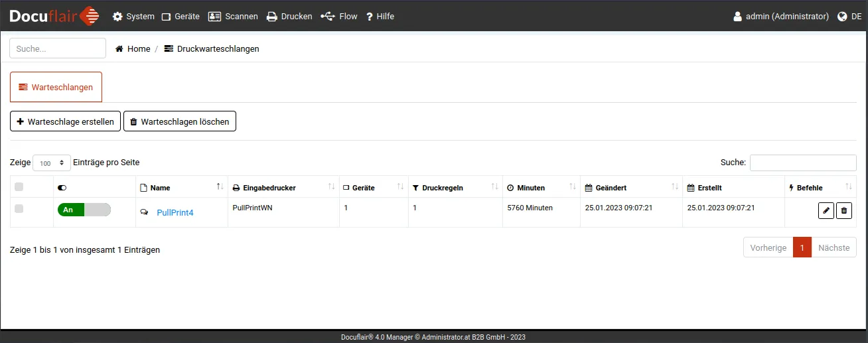Open the entries per page dropdown
This screenshot has height=343, width=868.
click(x=52, y=163)
